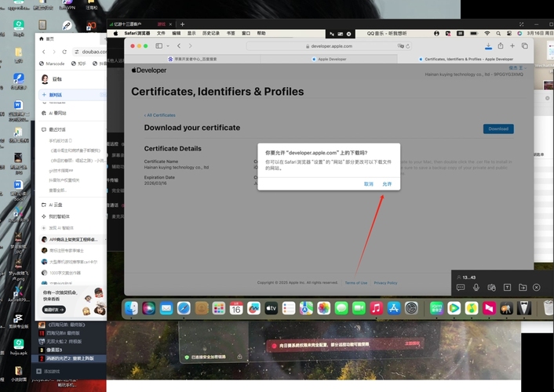Open the chat icon in remote control panel

pos(461,288)
